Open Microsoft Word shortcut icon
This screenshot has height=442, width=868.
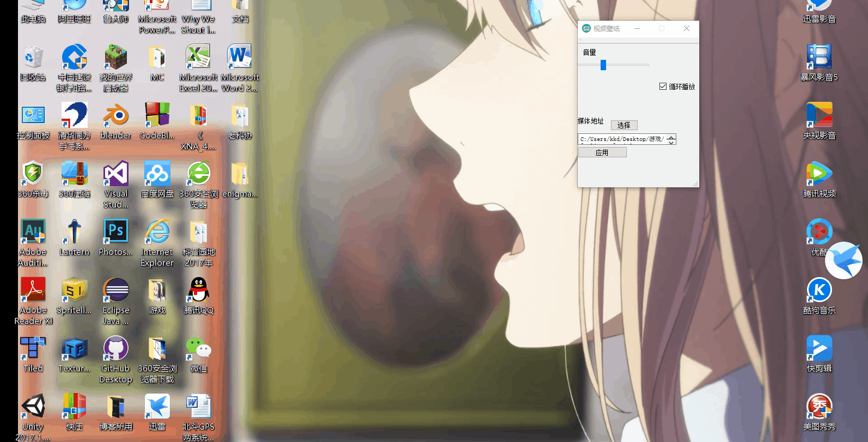(x=240, y=57)
